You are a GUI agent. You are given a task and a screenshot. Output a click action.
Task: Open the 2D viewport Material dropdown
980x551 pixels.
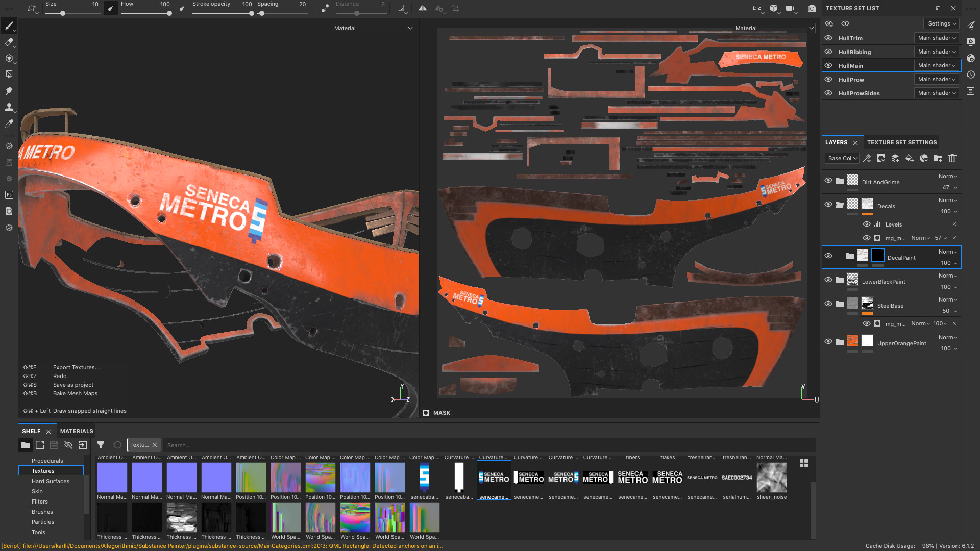[774, 28]
